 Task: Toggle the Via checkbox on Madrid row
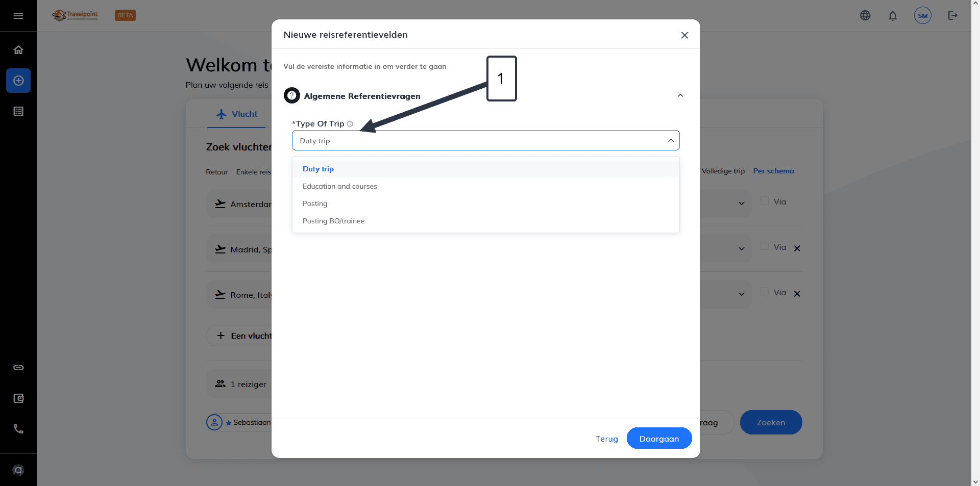pyautogui.click(x=765, y=246)
